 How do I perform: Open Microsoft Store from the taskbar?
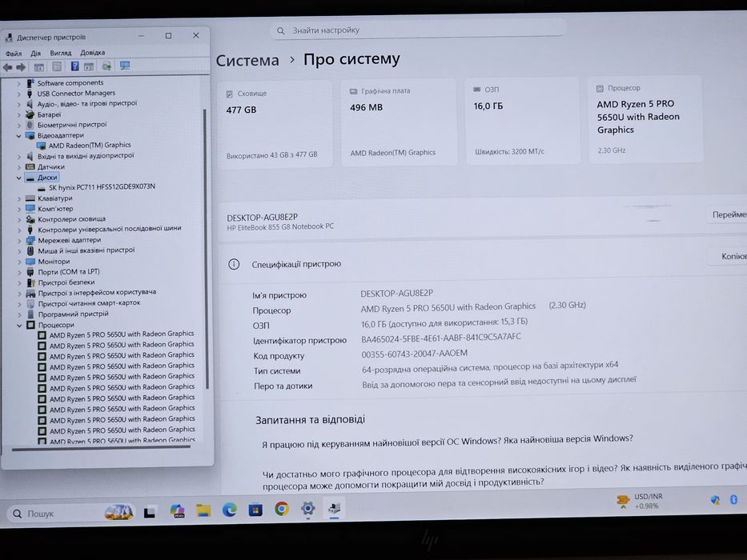(x=255, y=510)
